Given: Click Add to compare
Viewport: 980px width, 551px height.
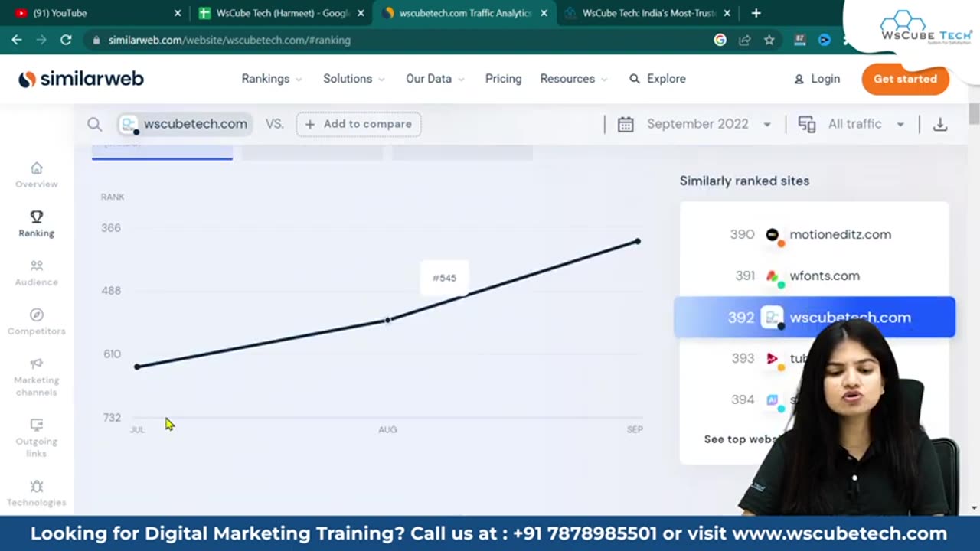Looking at the screenshot, I should [358, 124].
